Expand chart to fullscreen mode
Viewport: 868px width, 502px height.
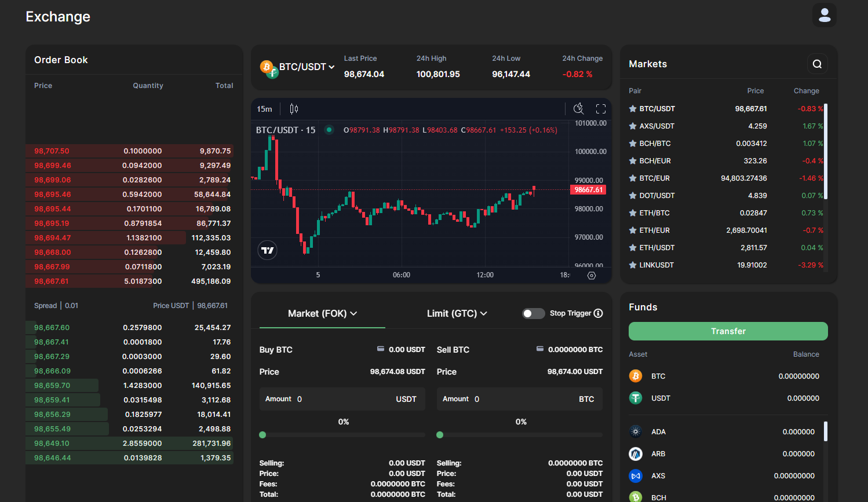600,108
